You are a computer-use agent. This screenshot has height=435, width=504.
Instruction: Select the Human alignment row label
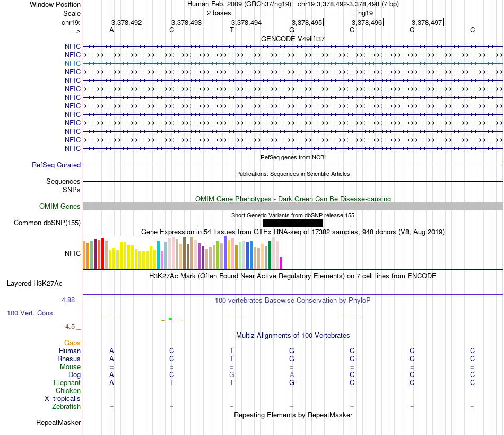(x=69, y=351)
